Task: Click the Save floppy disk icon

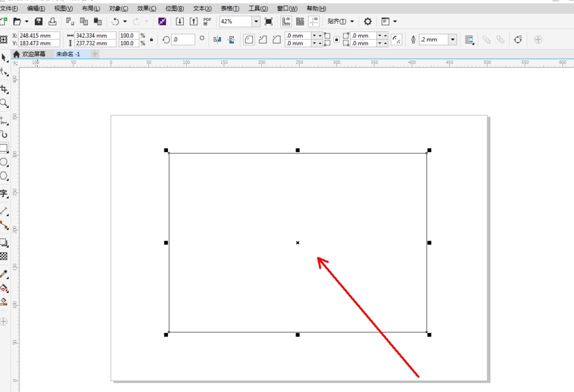Action: (x=38, y=21)
